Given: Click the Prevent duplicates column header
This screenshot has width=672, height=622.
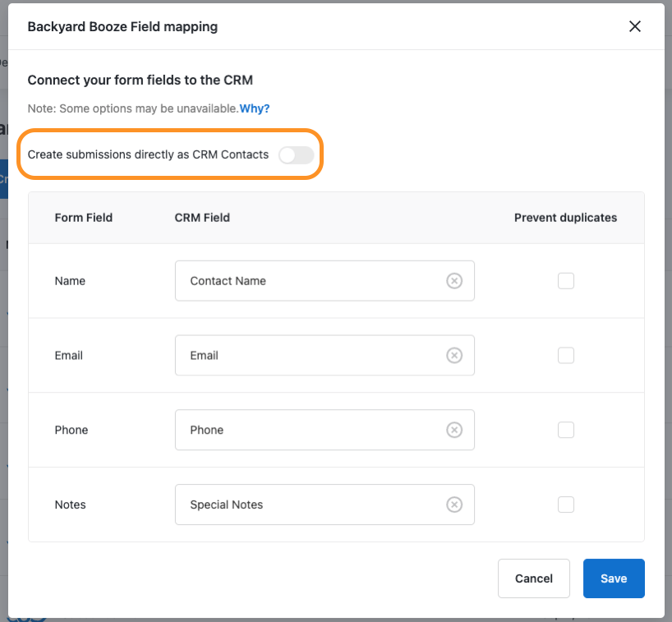Looking at the screenshot, I should [566, 218].
